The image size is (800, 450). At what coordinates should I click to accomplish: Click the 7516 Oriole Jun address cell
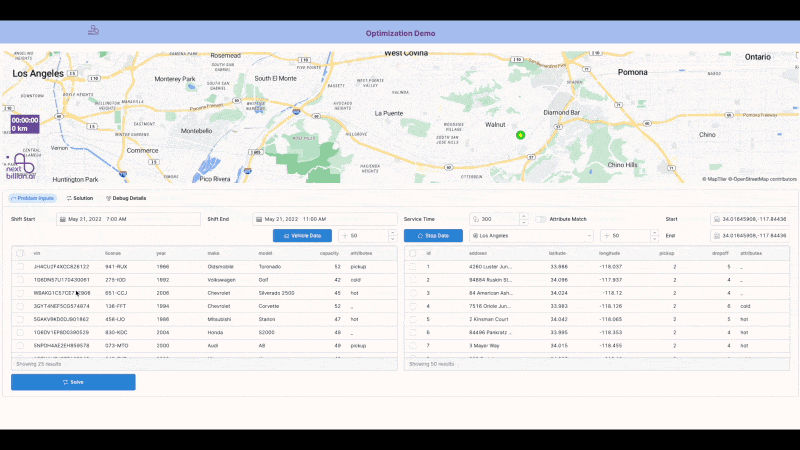coord(489,306)
